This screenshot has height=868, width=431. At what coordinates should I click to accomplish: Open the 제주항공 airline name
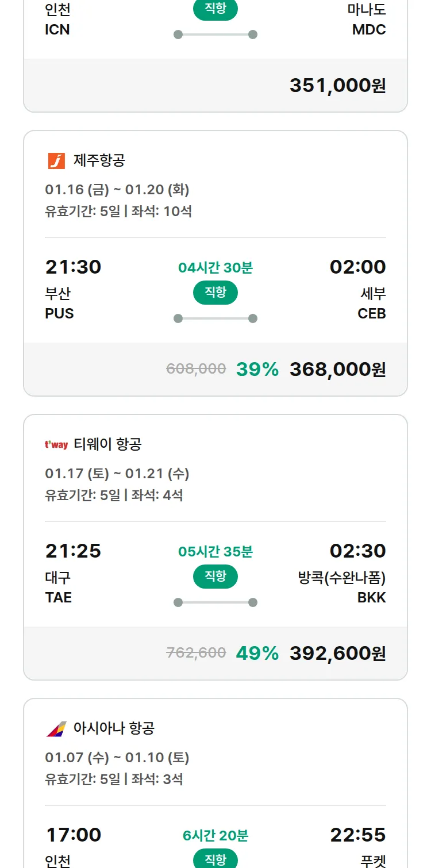99,161
